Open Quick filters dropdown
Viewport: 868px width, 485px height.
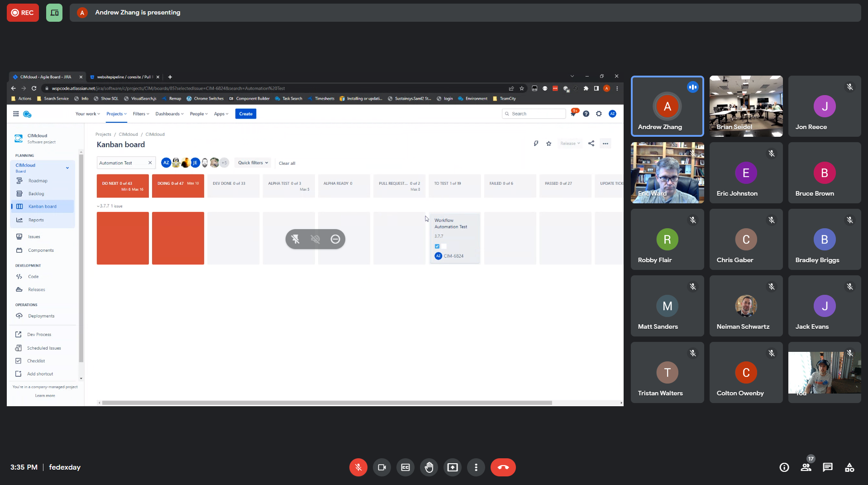[253, 163]
